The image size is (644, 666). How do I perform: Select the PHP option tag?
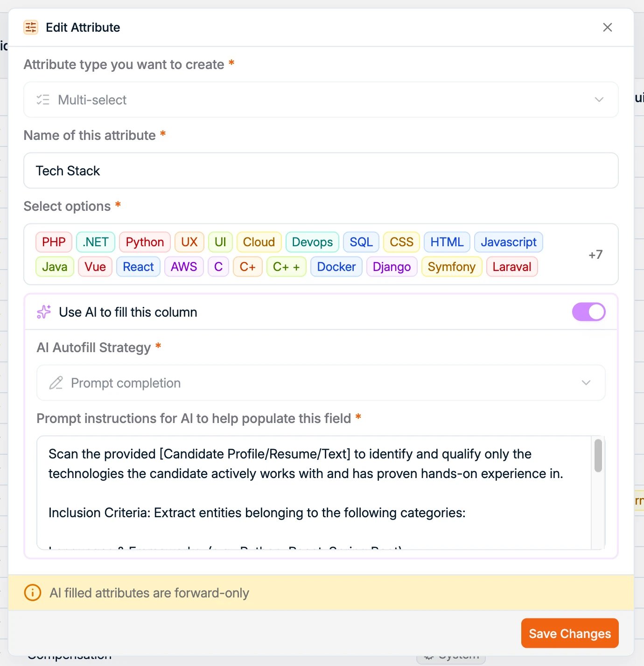click(x=54, y=242)
